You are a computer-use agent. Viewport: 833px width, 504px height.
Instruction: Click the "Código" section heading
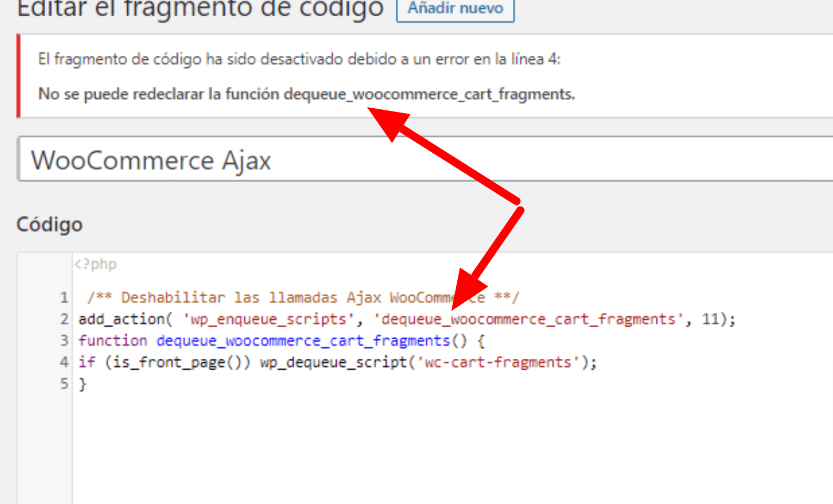tap(49, 225)
